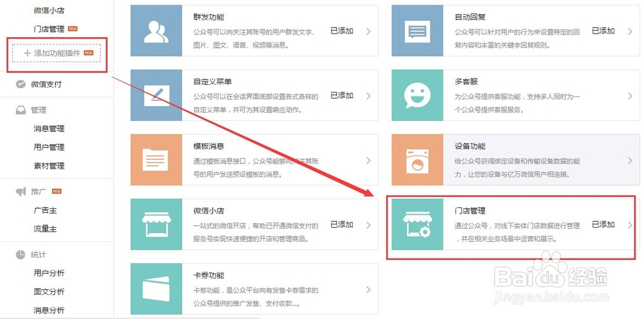Click 已添加 status on 自动回复 card
The image size is (644, 319).
603,31
